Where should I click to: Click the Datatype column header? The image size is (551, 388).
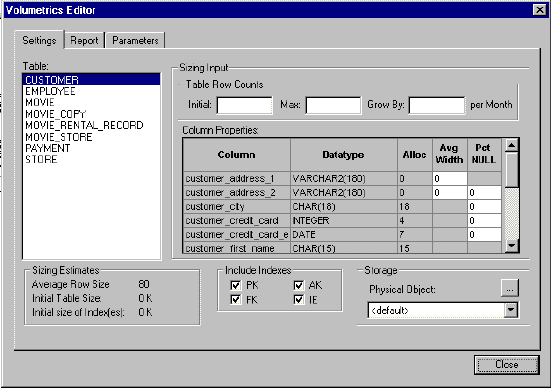[x=344, y=155]
